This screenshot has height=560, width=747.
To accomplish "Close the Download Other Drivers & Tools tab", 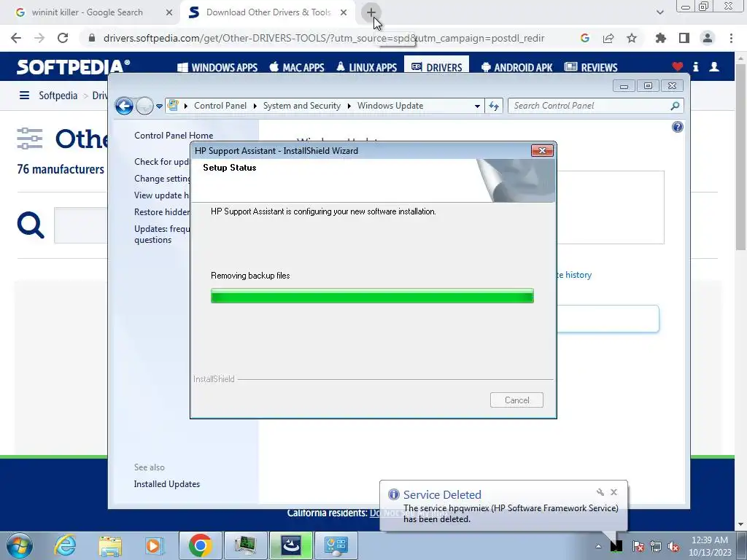I will 344,12.
